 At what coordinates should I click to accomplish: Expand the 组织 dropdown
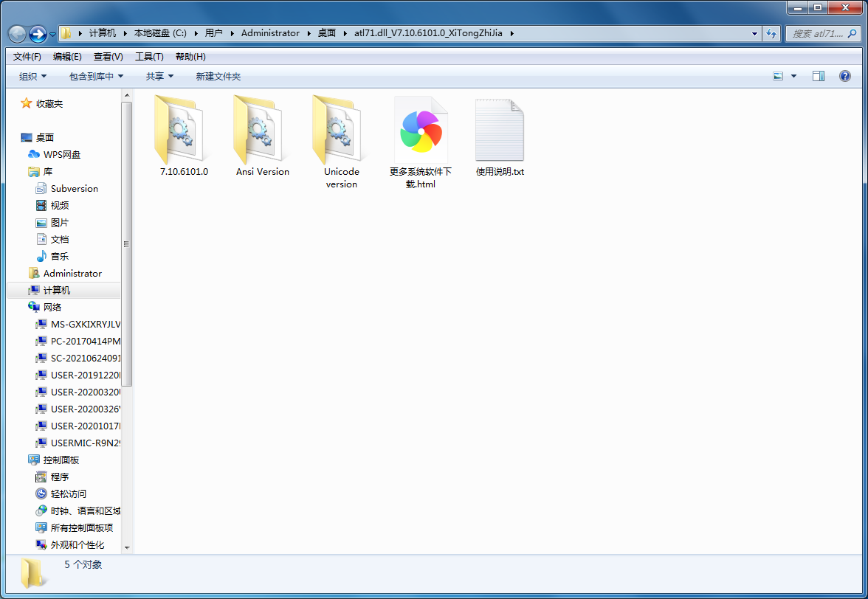pos(32,76)
